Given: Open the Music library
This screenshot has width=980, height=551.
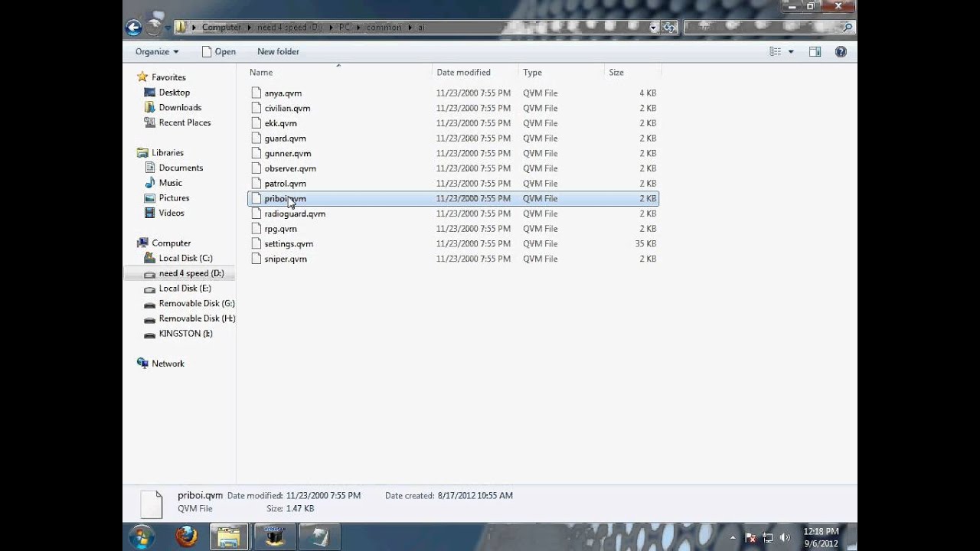Looking at the screenshot, I should tap(170, 183).
